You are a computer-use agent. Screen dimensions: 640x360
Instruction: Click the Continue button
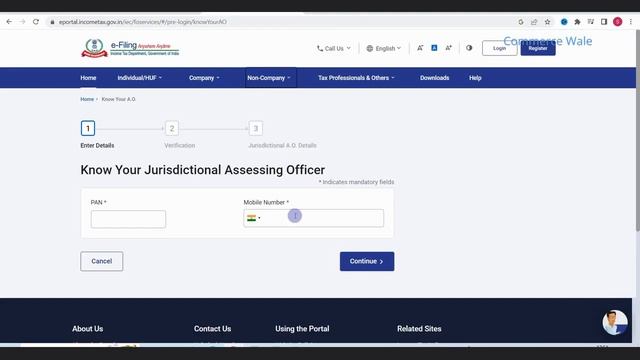coord(367,261)
